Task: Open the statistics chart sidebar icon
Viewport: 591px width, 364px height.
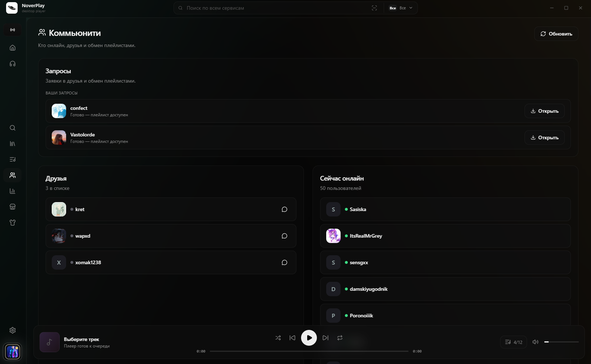Action: [x=13, y=191]
